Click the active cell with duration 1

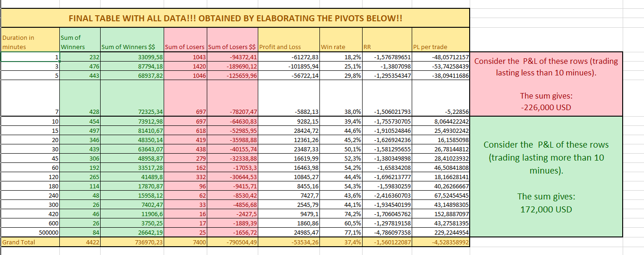coord(31,57)
